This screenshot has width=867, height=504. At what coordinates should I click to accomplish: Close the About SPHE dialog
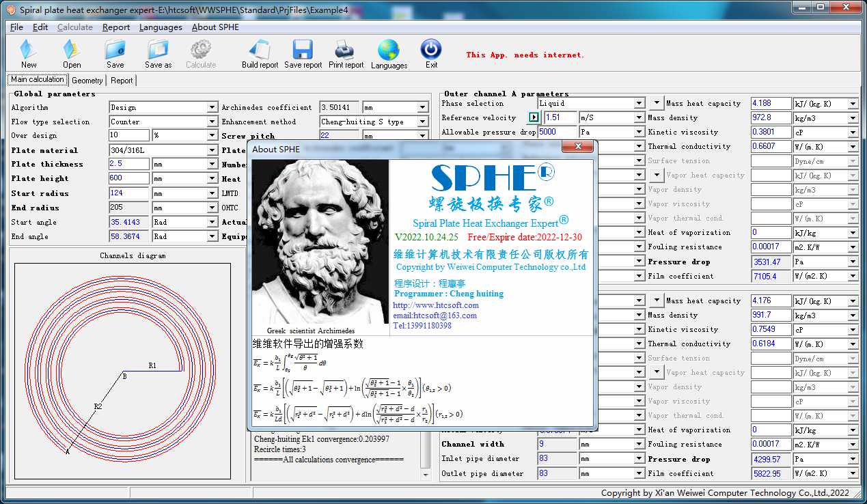pos(578,147)
